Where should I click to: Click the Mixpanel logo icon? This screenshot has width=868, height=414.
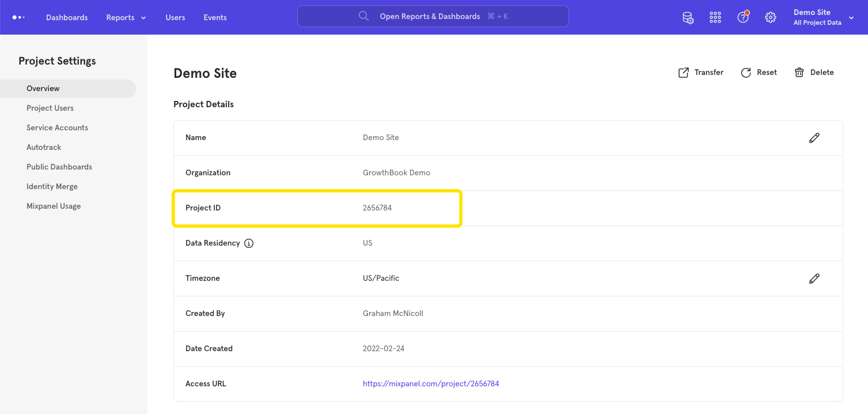18,17
